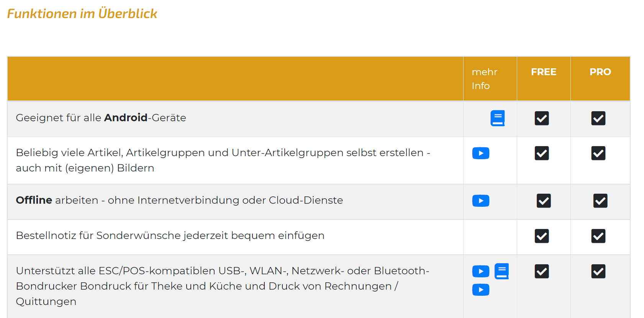Click the PRO checkbox for Android-Geräte

click(598, 118)
